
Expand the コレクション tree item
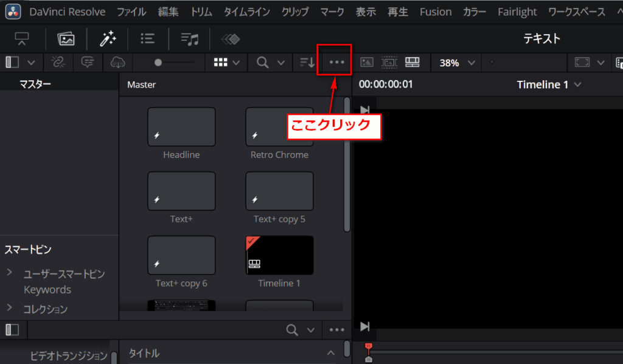pyautogui.click(x=10, y=307)
